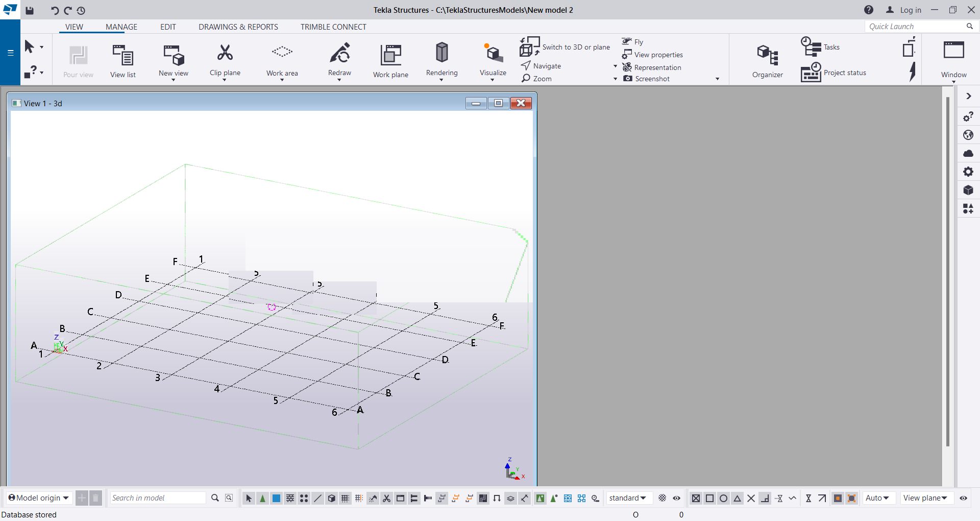This screenshot has width=980, height=521.
Task: Toggle selection filter visibility eye icon
Action: pyautogui.click(x=677, y=498)
